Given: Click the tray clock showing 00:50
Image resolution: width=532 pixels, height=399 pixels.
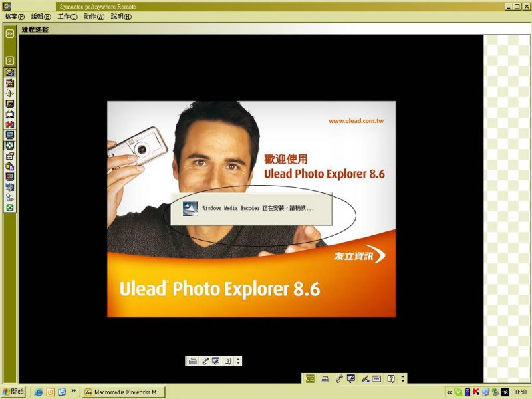Looking at the screenshot, I should click(519, 392).
